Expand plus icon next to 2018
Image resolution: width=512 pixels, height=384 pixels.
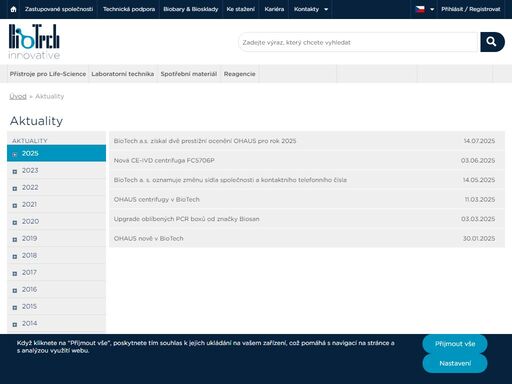15,257
